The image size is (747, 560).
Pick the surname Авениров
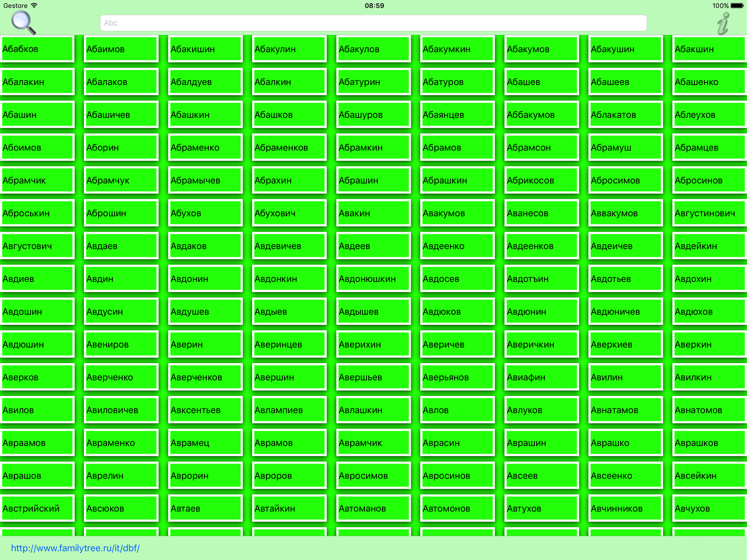[121, 344]
